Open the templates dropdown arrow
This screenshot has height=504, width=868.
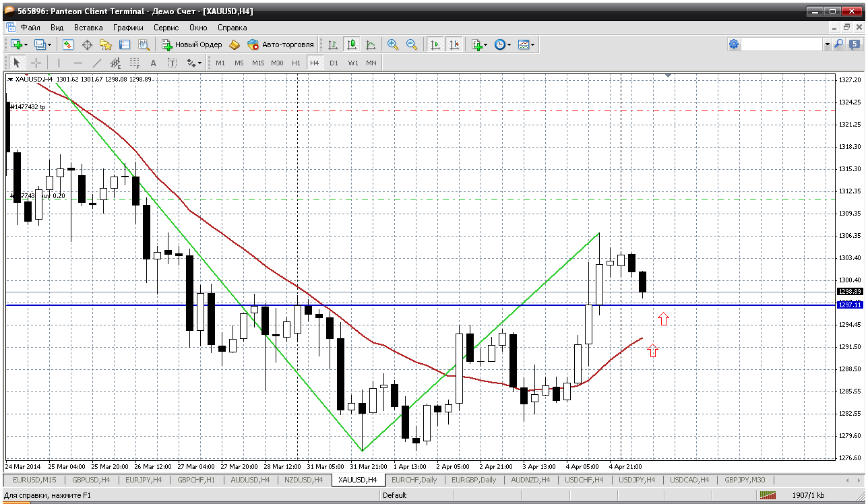(x=533, y=44)
